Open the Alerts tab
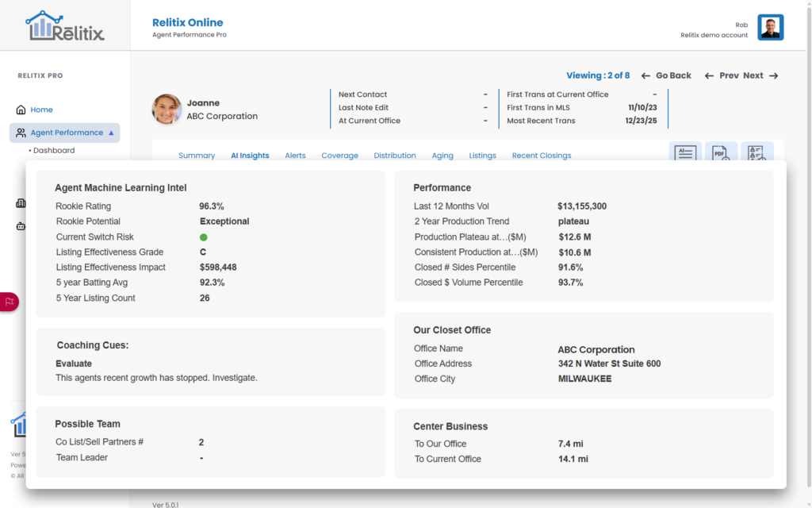Image resolution: width=812 pixels, height=508 pixels. (x=295, y=156)
